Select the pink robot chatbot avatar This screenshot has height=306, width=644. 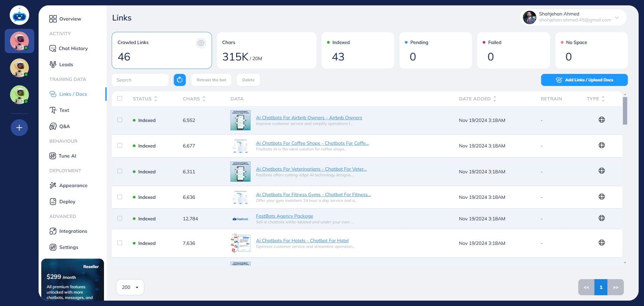[x=19, y=41]
